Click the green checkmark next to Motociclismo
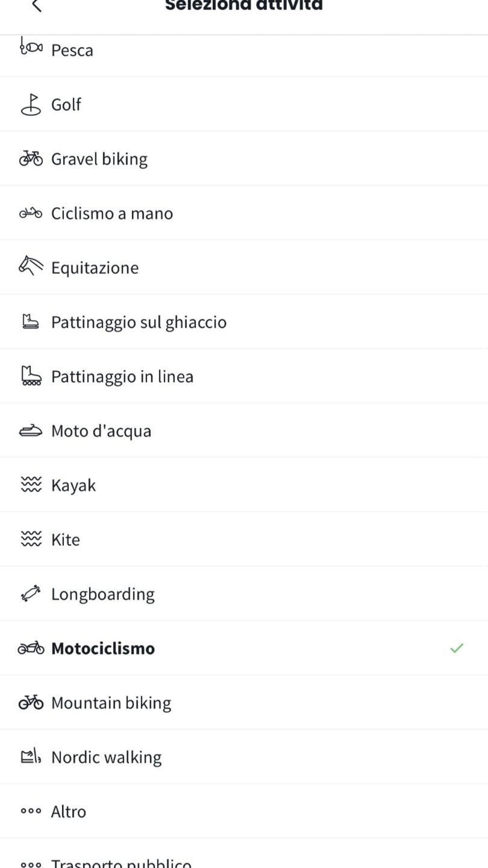Image resolution: width=488 pixels, height=868 pixels. coord(457,648)
